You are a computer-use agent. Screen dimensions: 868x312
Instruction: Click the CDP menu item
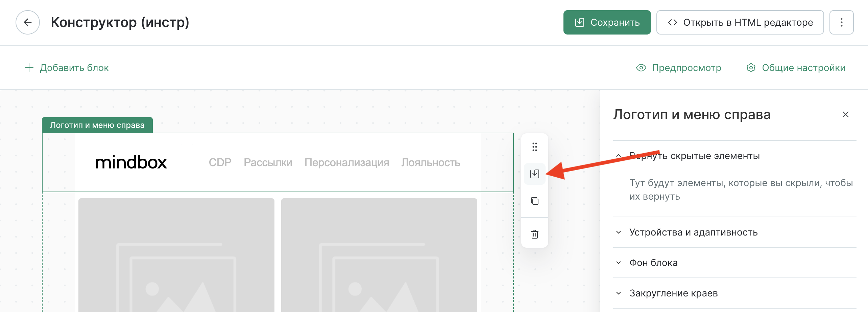[x=220, y=162]
